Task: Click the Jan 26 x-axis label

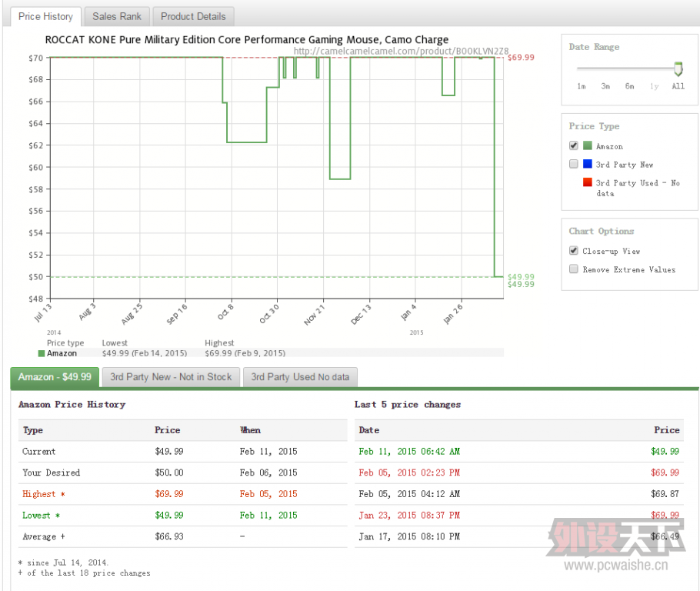Action: (x=453, y=313)
